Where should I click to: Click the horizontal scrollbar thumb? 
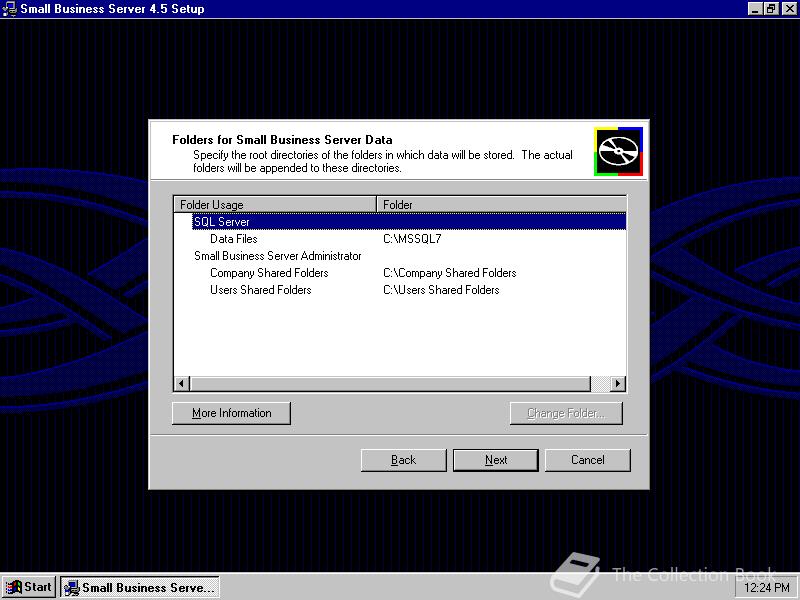(390, 383)
